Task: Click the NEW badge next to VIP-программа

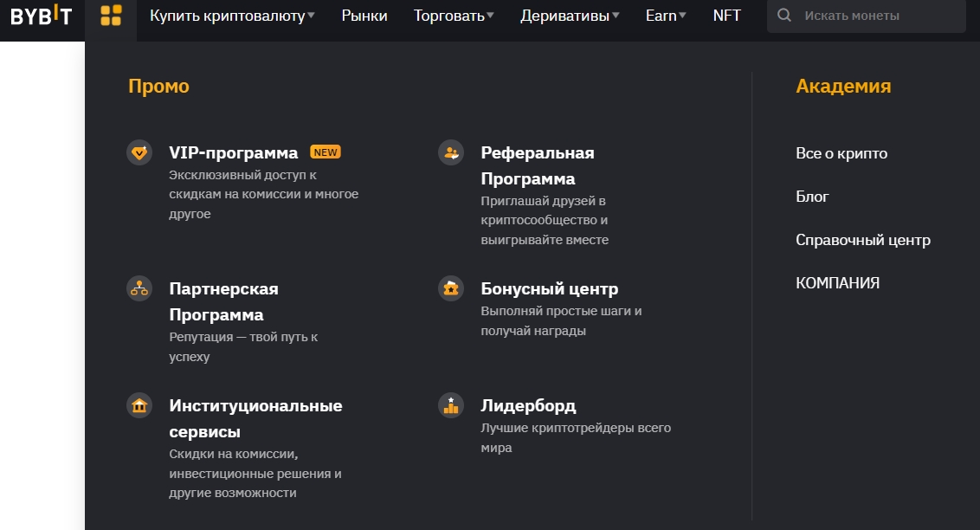Action: pyautogui.click(x=326, y=152)
